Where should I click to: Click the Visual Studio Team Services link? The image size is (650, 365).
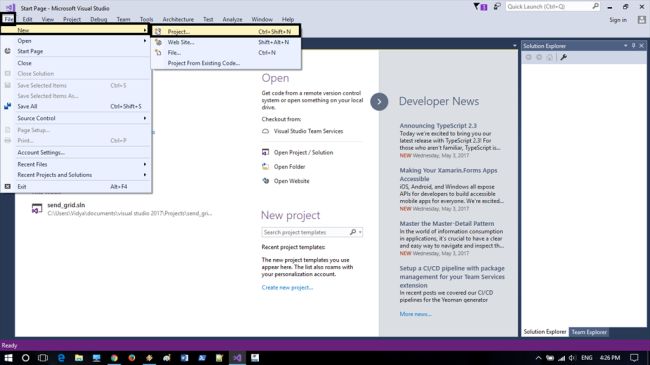[308, 131]
